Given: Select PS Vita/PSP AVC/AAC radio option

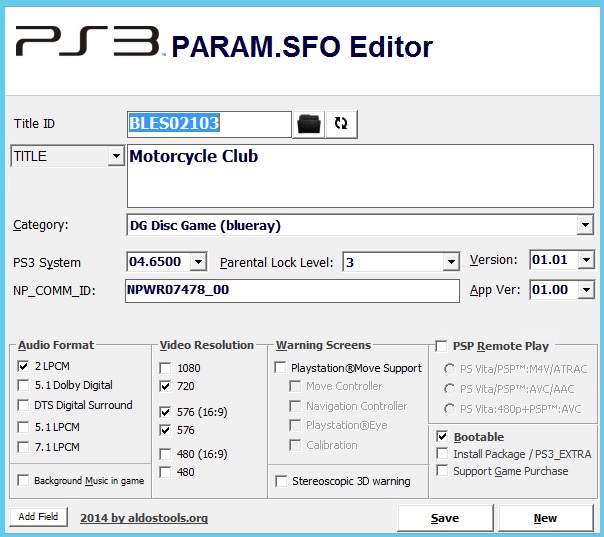Looking at the screenshot, I should click(x=449, y=389).
